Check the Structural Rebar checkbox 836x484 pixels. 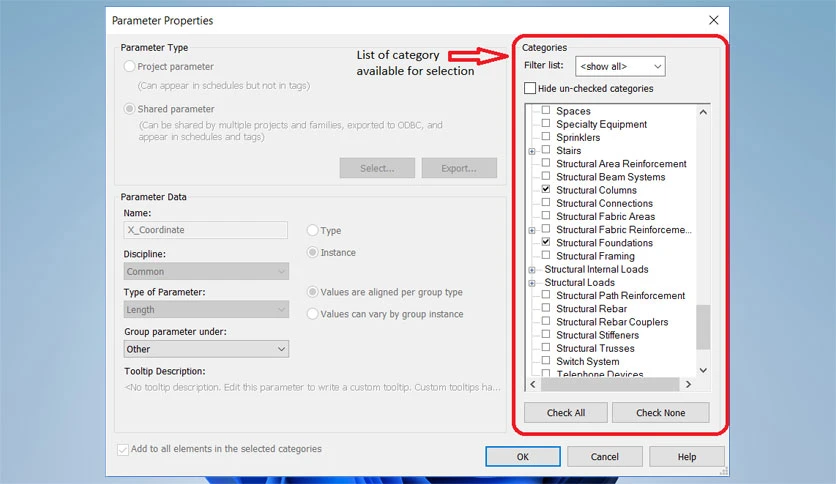545,308
